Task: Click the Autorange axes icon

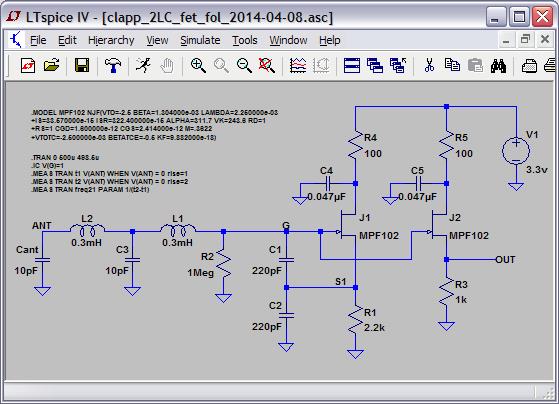Action: (321, 66)
